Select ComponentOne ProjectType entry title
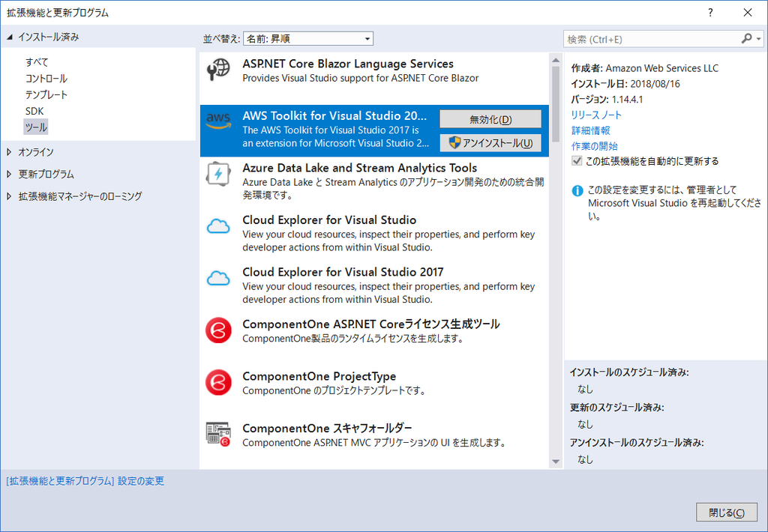The width and height of the screenshot is (768, 532). click(319, 376)
